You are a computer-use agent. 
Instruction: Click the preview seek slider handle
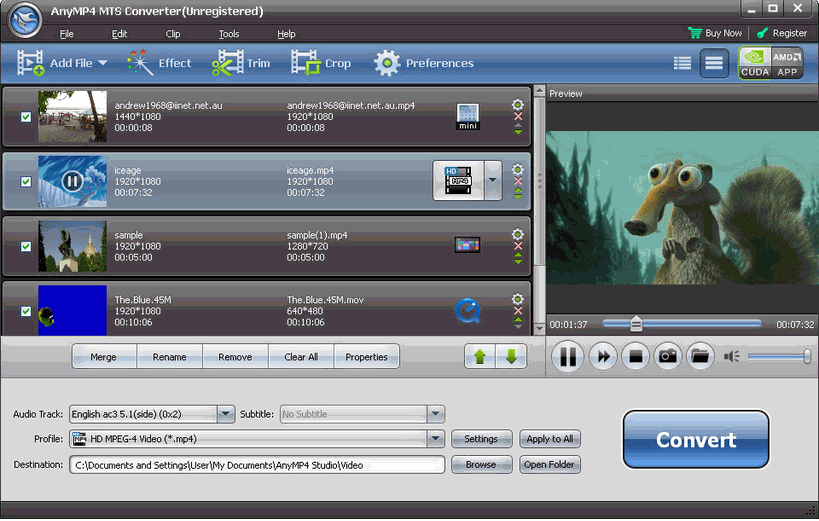[x=636, y=324]
